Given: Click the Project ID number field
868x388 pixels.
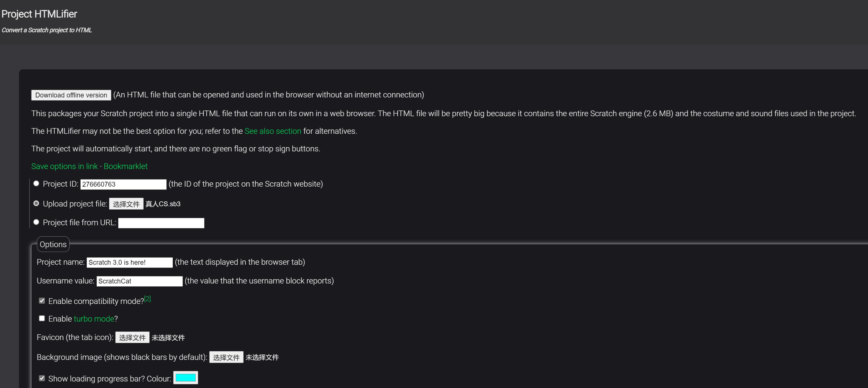Looking at the screenshot, I should (123, 184).
